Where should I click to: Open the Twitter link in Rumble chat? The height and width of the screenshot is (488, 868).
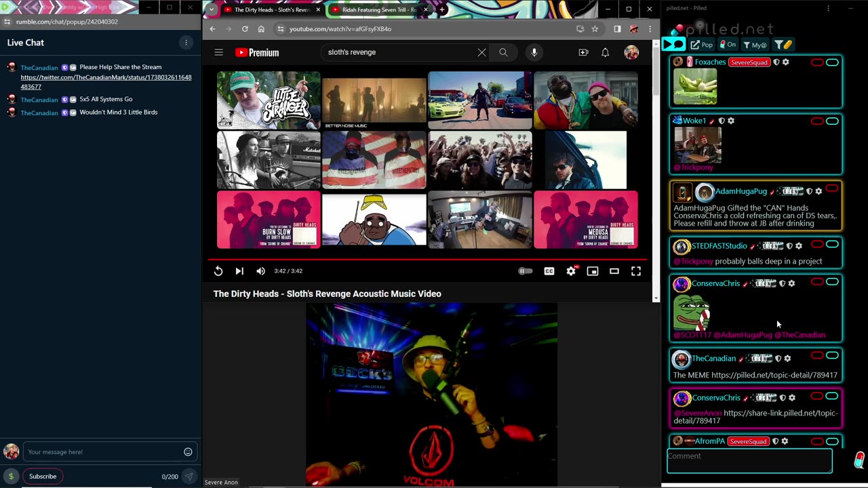click(x=106, y=82)
